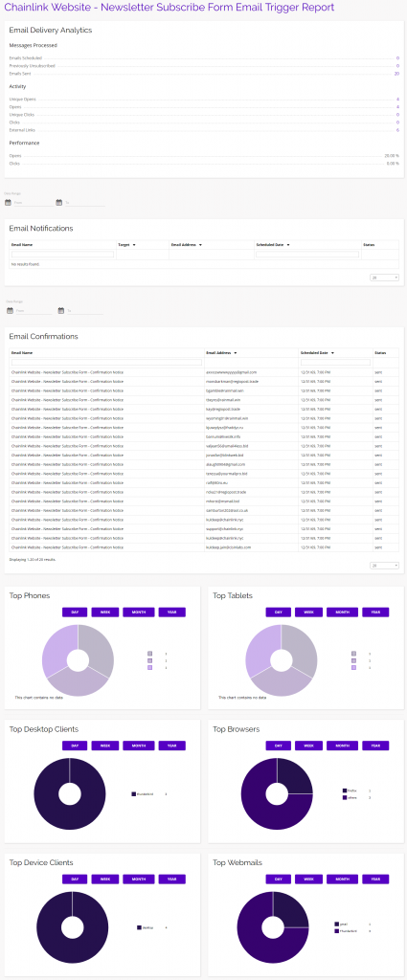Sort Email Confirmations by Scheduled Date arrow
407x980 pixels.
point(332,353)
